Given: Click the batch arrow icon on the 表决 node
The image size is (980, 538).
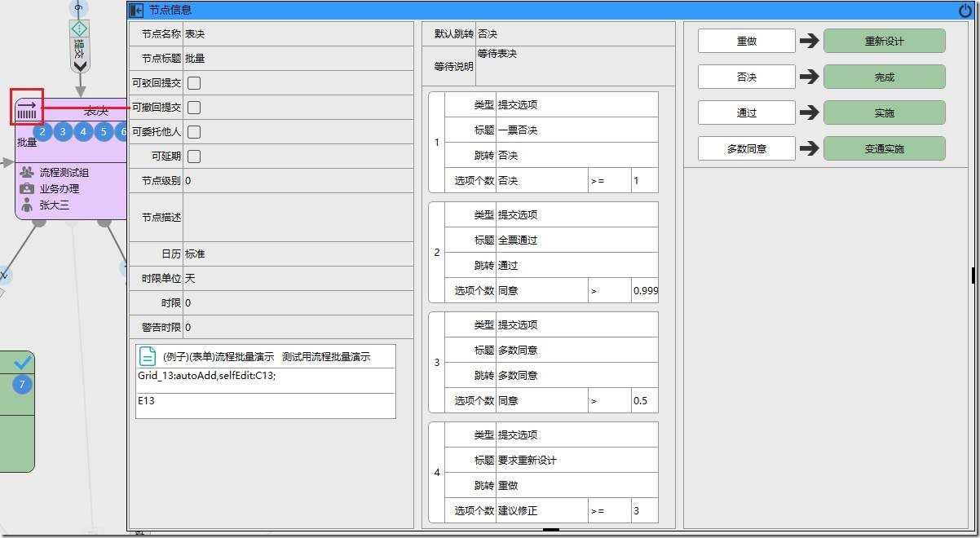Looking at the screenshot, I should (x=27, y=109).
